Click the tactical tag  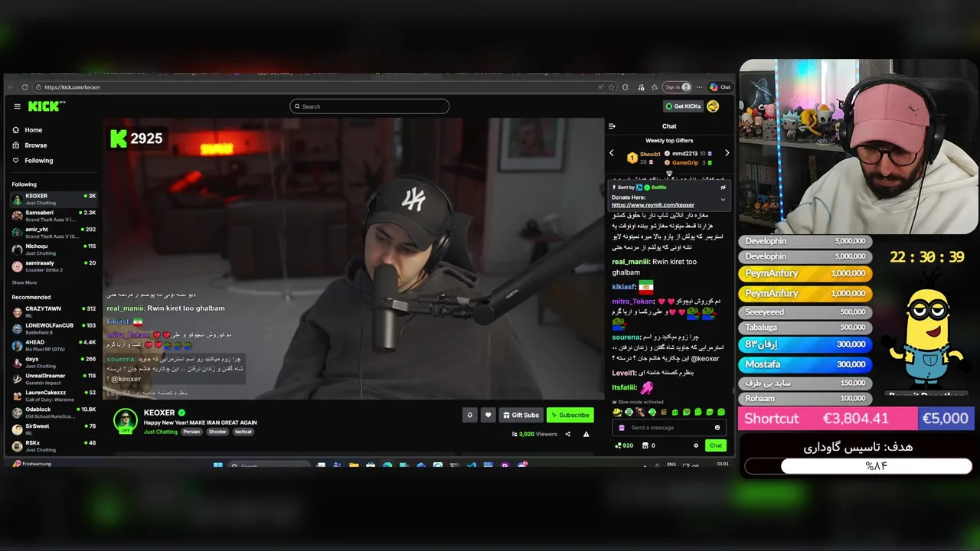point(243,432)
